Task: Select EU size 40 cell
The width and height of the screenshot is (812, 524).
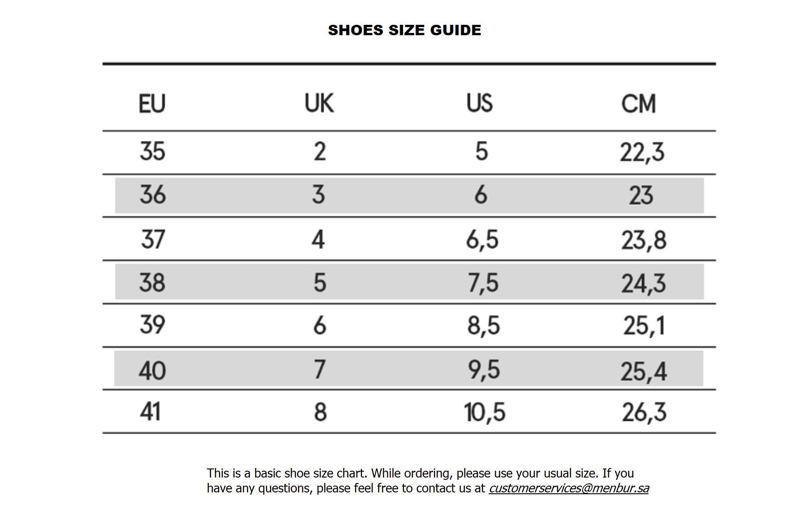Action: coord(152,371)
